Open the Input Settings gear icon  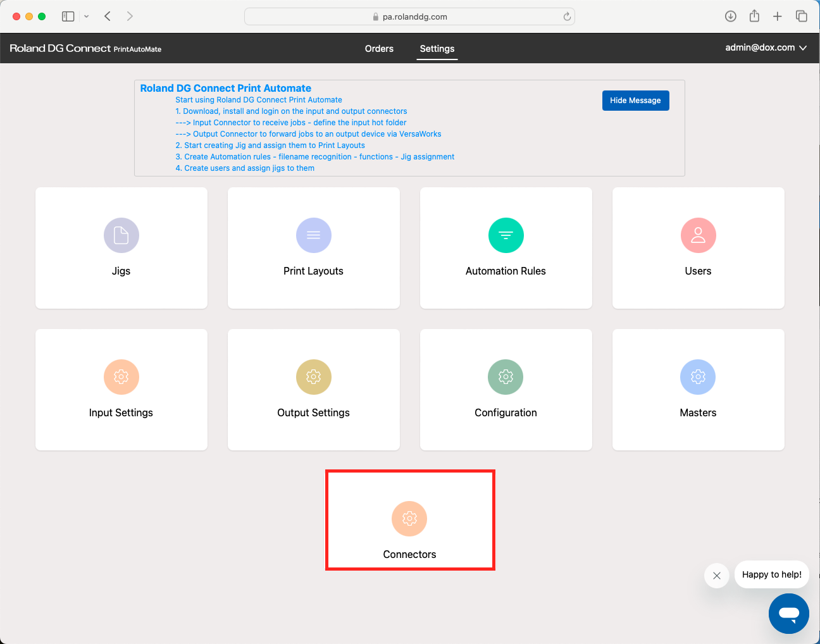pos(121,377)
